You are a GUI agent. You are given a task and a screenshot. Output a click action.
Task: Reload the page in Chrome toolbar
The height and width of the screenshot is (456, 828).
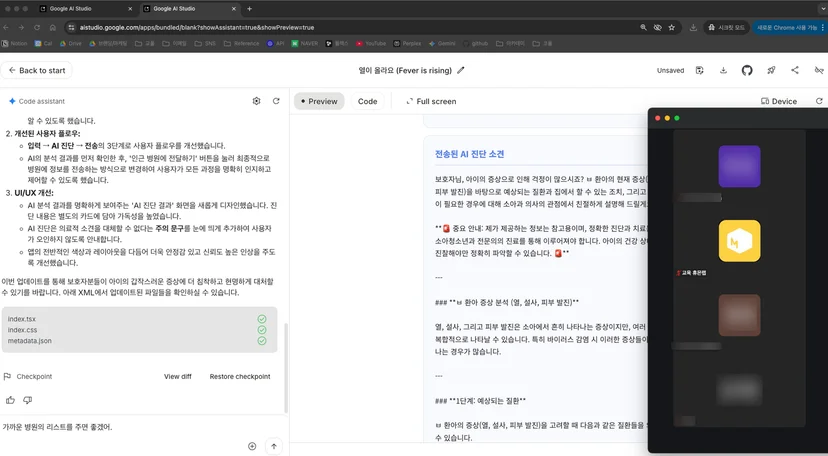point(36,27)
